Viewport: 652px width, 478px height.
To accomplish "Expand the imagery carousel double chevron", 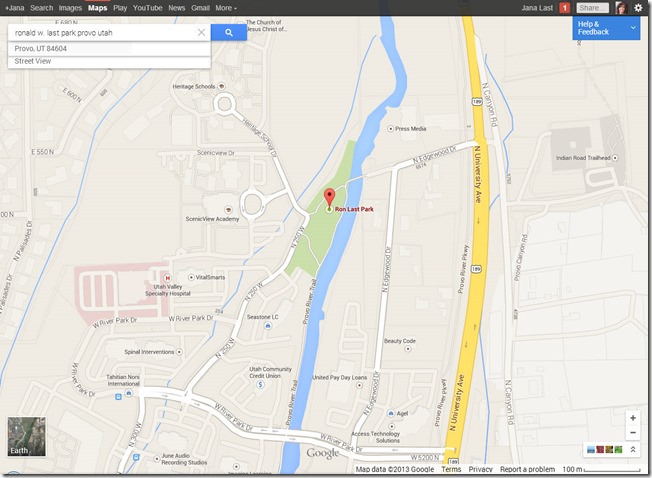I will pyautogui.click(x=633, y=449).
